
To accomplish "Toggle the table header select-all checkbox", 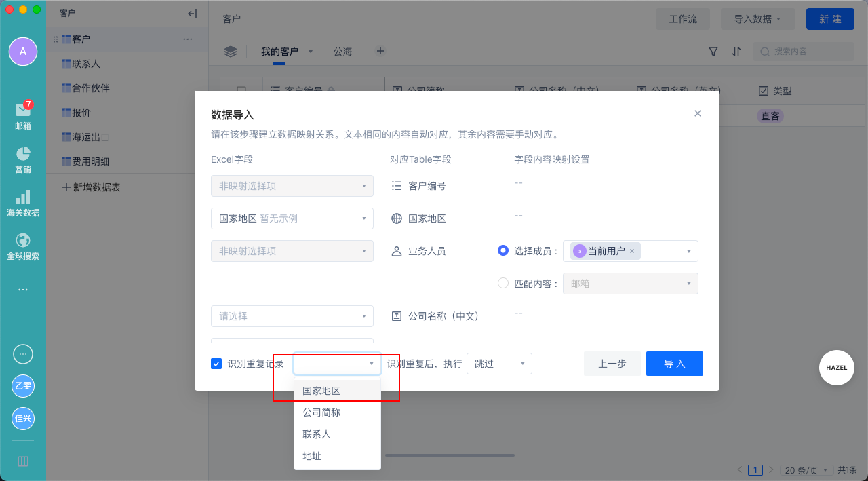I will pyautogui.click(x=241, y=90).
